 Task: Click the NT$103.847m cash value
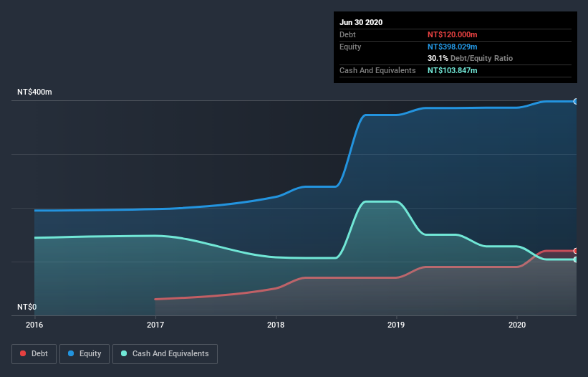point(452,70)
